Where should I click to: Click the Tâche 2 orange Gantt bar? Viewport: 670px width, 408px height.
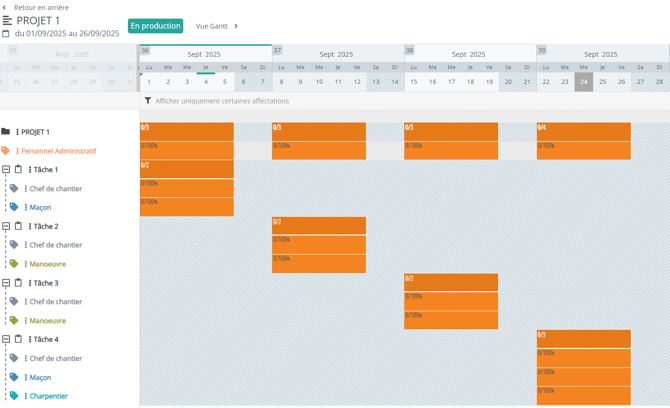point(318,226)
